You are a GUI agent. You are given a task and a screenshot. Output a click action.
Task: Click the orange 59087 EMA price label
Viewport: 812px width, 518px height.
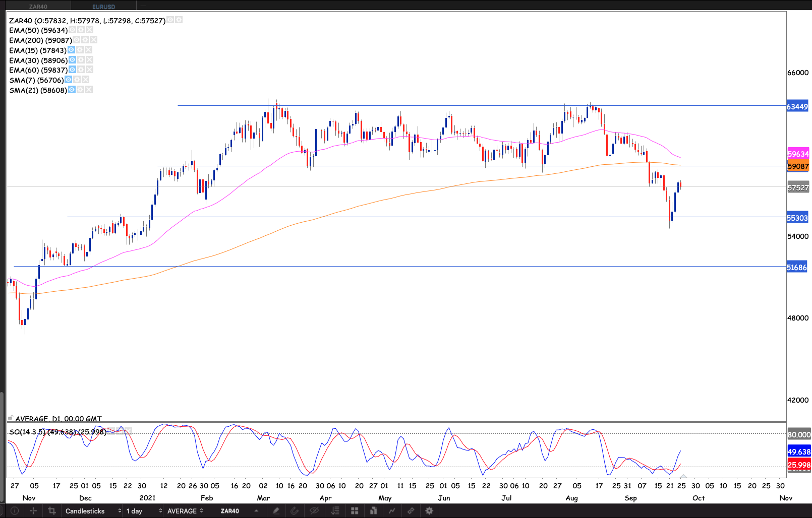(x=798, y=166)
